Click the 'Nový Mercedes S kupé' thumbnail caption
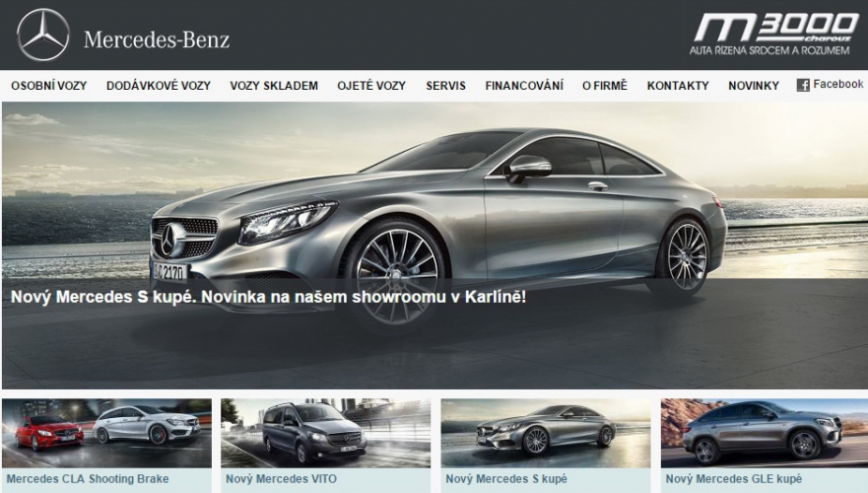 pos(506,478)
